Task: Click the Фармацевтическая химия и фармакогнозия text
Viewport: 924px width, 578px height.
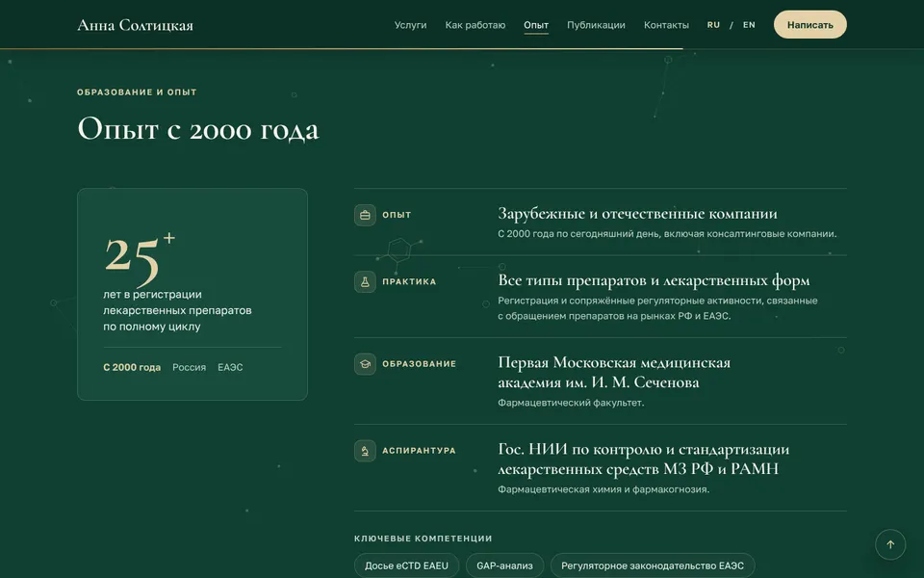Action: 603,489
